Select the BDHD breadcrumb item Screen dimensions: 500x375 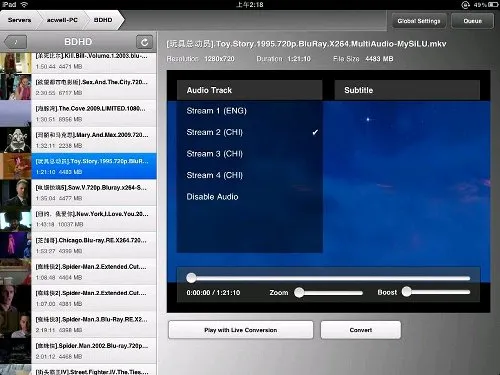tap(103, 20)
